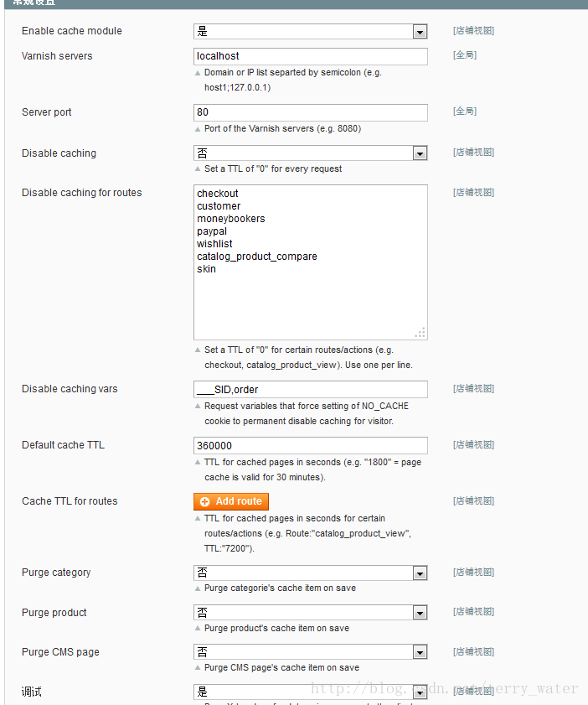Click the Default cache TTL field
588x705 pixels.
(x=311, y=446)
